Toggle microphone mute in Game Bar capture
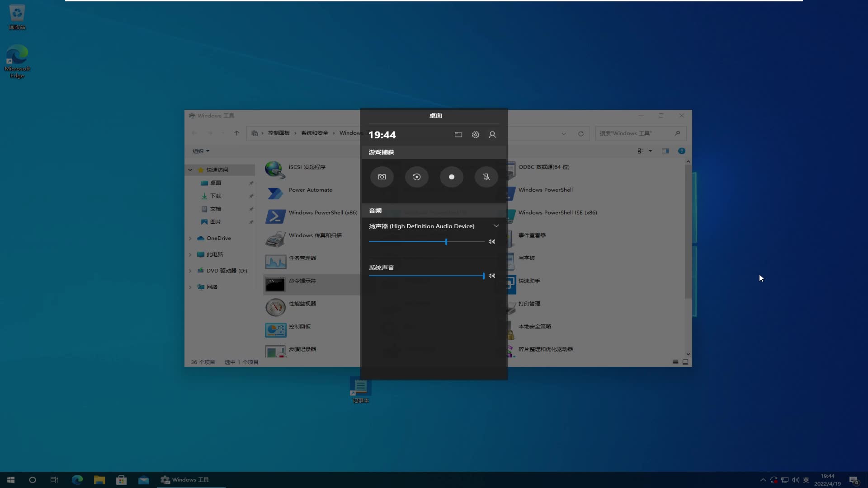Image resolution: width=868 pixels, height=488 pixels. (x=486, y=177)
